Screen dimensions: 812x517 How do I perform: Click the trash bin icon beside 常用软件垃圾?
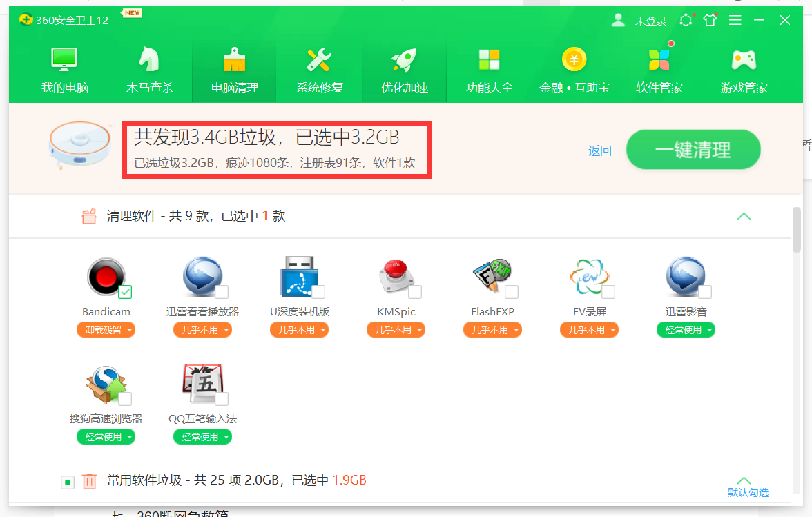(x=89, y=481)
